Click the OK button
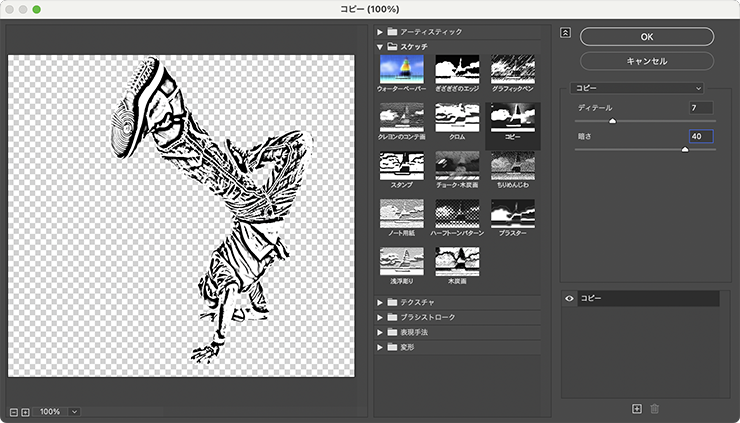Screen dimensions: 740x423 coord(647,36)
